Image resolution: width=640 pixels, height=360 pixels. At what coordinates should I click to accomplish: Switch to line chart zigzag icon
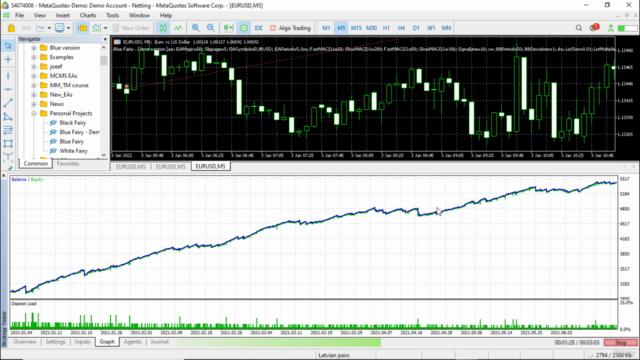pos(178,28)
